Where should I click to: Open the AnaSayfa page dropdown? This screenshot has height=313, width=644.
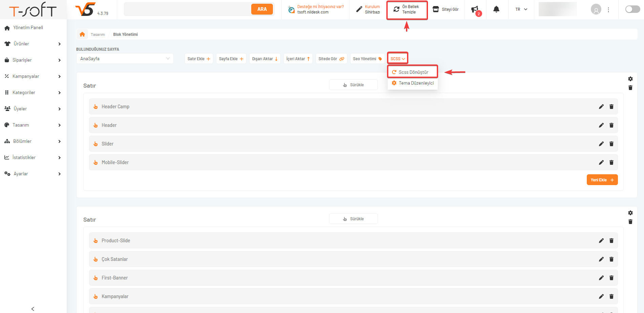pyautogui.click(x=125, y=59)
